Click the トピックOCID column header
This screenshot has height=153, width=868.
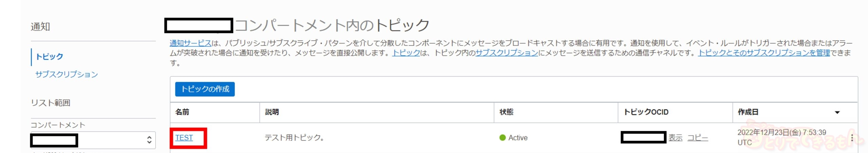[x=646, y=112]
